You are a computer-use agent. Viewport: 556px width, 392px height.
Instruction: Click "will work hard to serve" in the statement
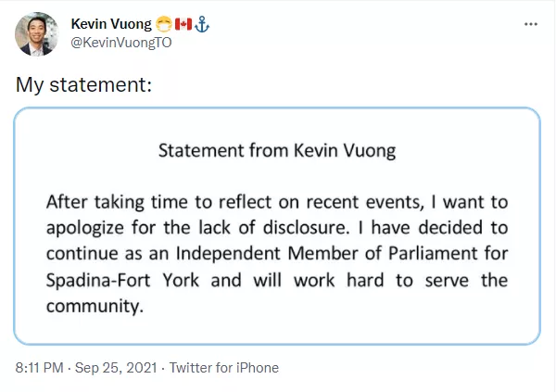tap(360, 281)
